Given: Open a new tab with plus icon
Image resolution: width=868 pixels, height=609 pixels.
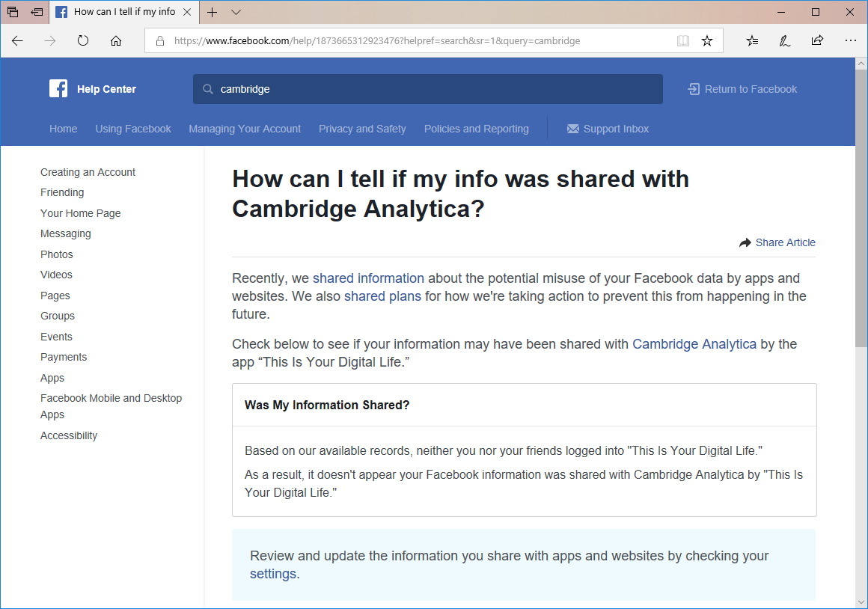Looking at the screenshot, I should pos(212,12).
